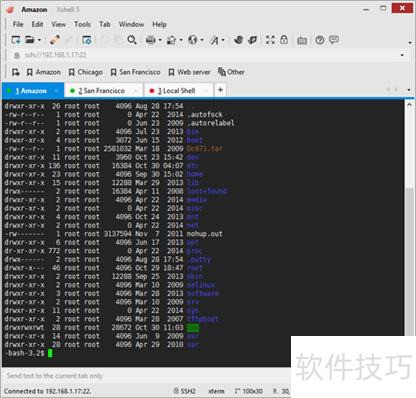Click the disconnect plug icon

pyautogui.click(x=55, y=40)
